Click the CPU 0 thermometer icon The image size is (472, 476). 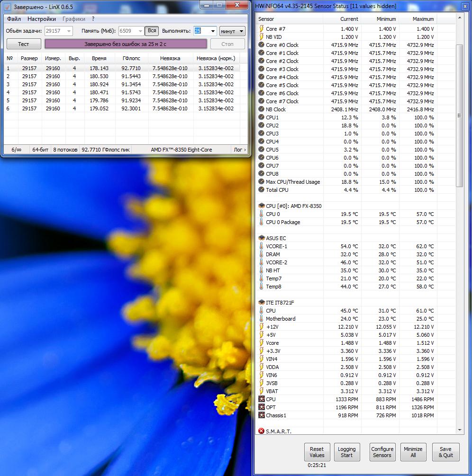261,214
